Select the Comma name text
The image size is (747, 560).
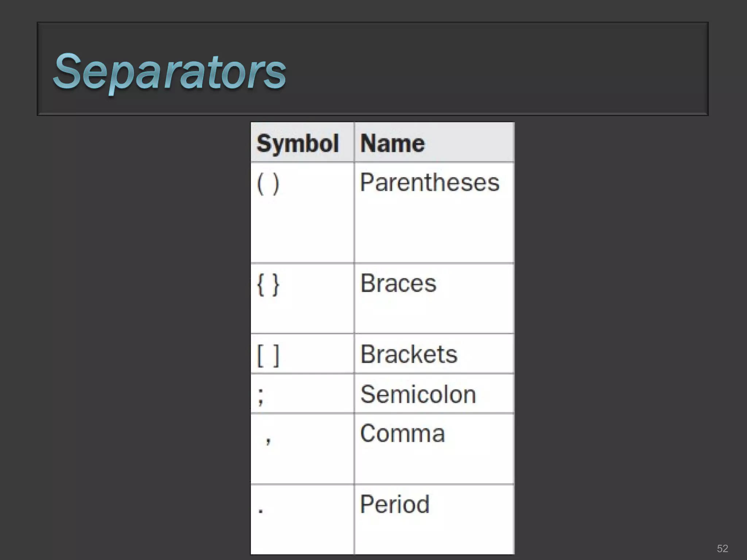tap(402, 434)
